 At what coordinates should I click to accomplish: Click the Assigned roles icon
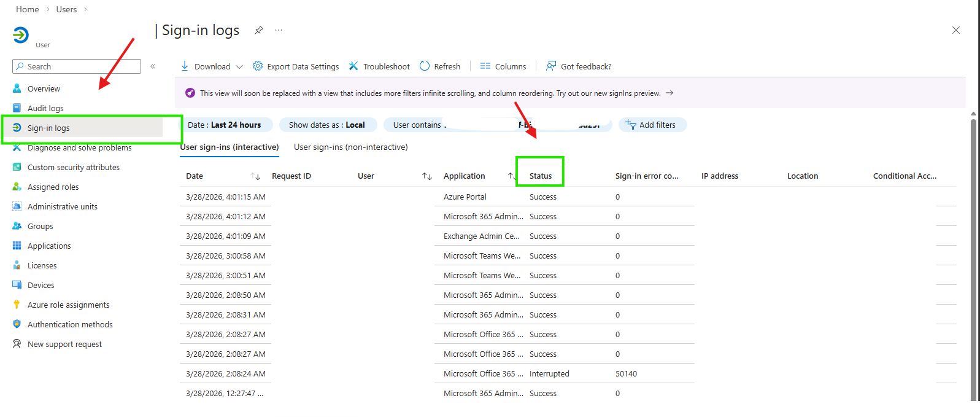coord(17,187)
